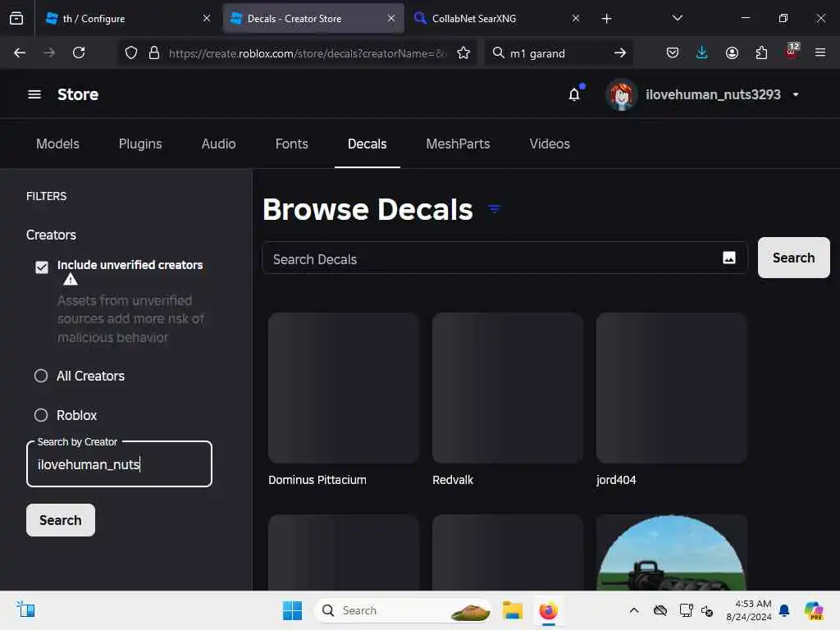Close the th / Configure tab
Image resolution: width=840 pixels, height=630 pixels.
click(x=207, y=18)
